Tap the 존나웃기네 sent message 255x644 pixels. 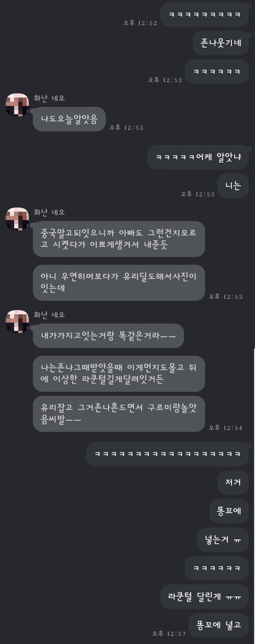coord(220,43)
